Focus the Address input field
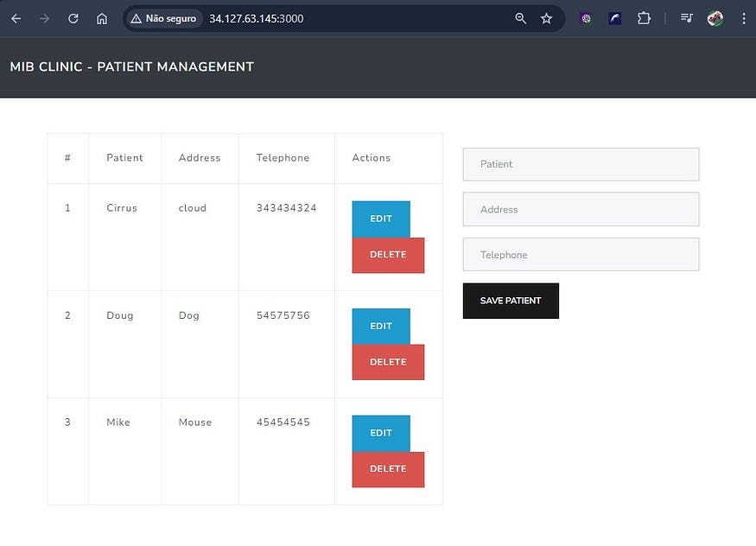The height and width of the screenshot is (546, 756). (x=581, y=209)
